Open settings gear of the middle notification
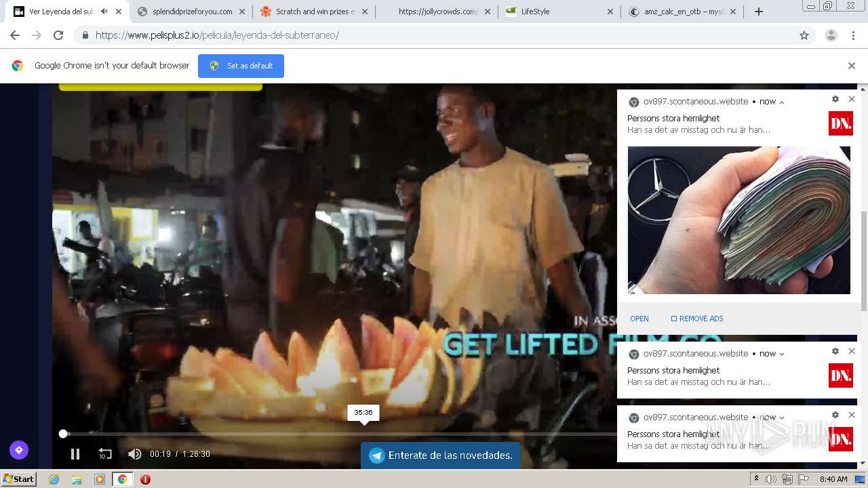This screenshot has height=488, width=868. coord(835,351)
